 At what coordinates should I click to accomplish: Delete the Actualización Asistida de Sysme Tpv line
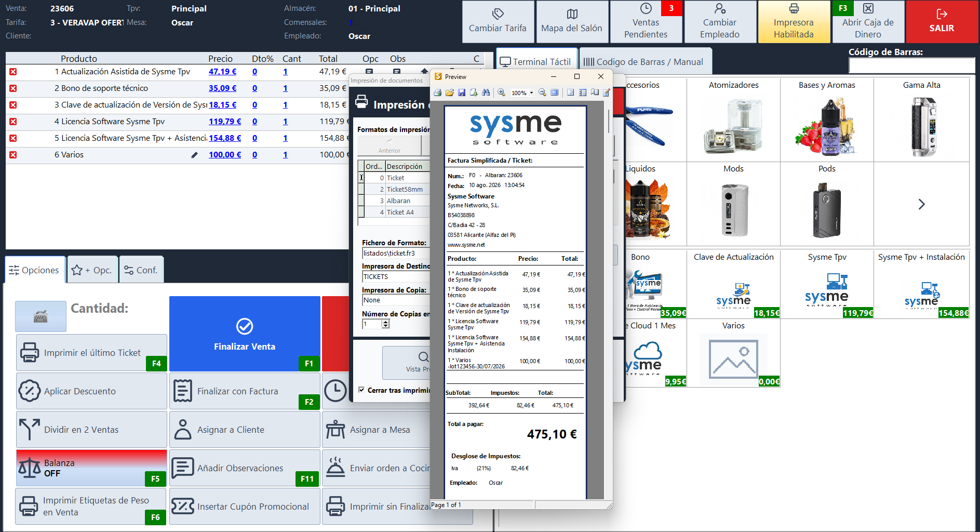click(x=13, y=72)
